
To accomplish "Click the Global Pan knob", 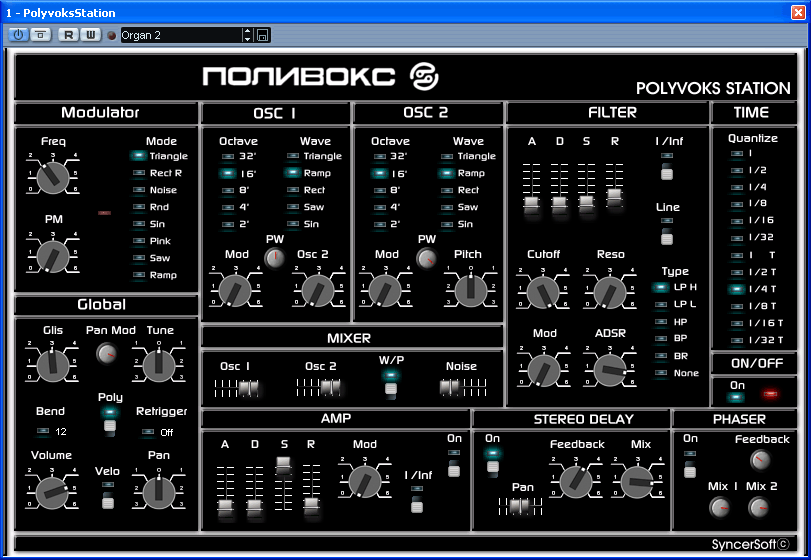I will [159, 492].
